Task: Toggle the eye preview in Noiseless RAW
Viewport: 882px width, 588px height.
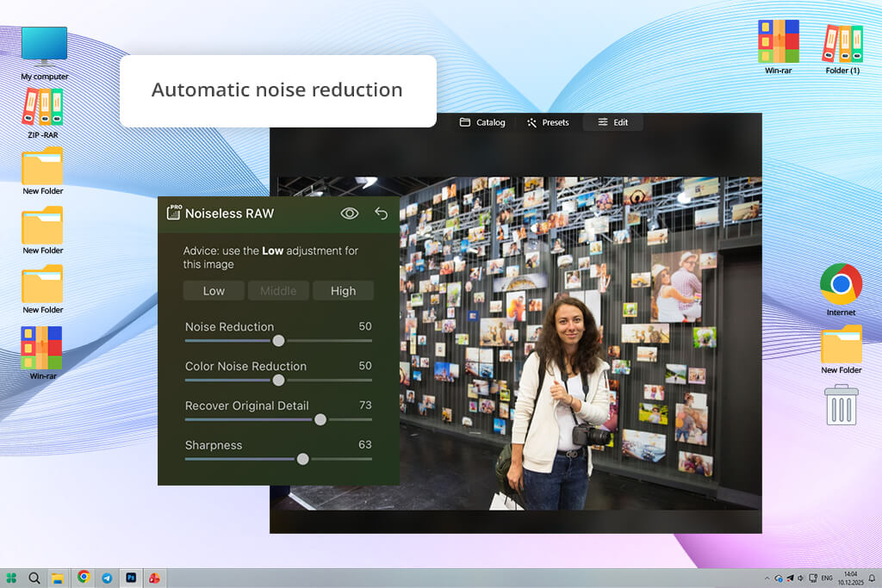Action: [350, 213]
